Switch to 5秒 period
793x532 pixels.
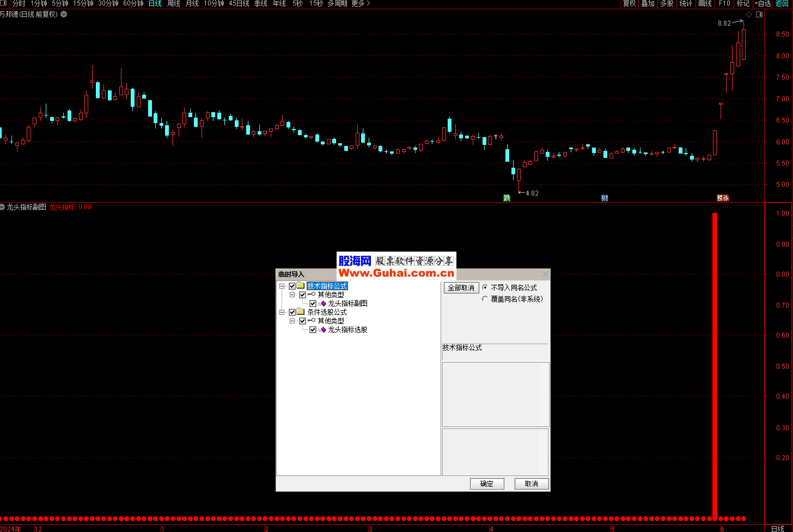click(x=297, y=3)
